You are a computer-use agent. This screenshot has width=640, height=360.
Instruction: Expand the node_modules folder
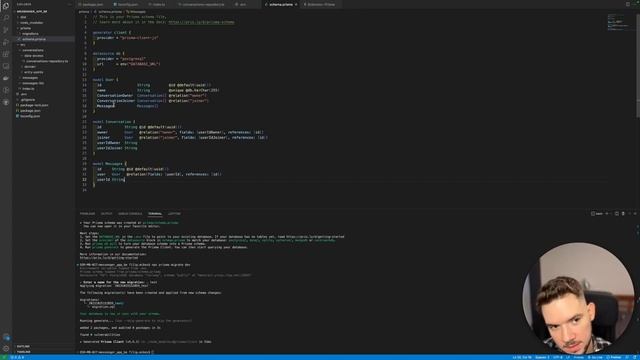(x=31, y=23)
